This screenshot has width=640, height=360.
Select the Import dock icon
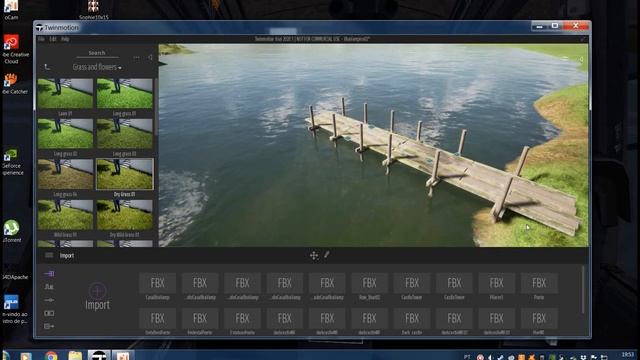(49, 273)
